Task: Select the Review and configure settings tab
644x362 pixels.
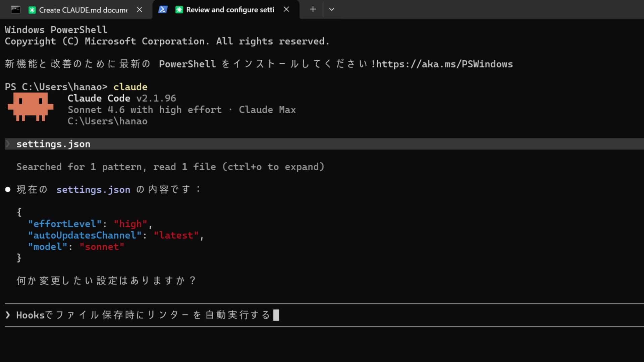Action: [230, 10]
